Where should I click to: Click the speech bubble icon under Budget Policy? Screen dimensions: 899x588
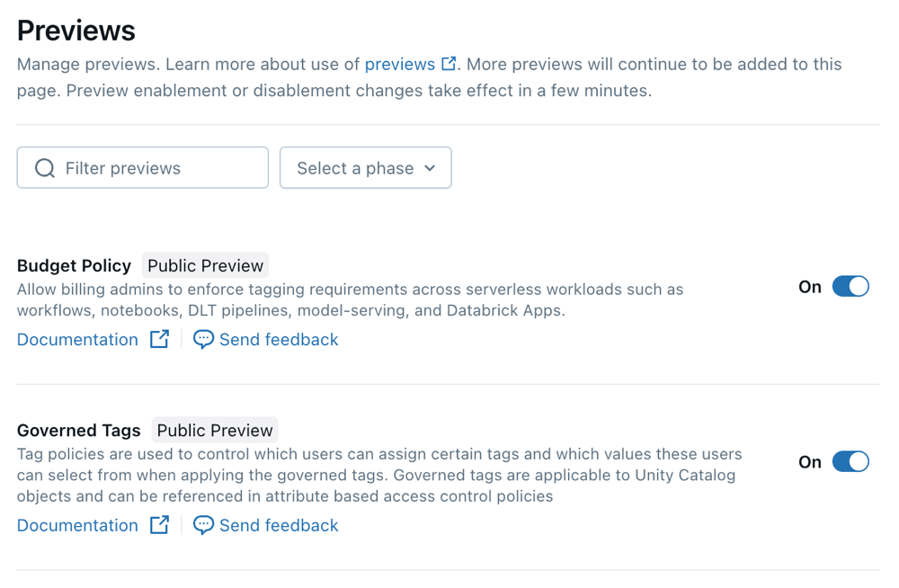pos(203,339)
